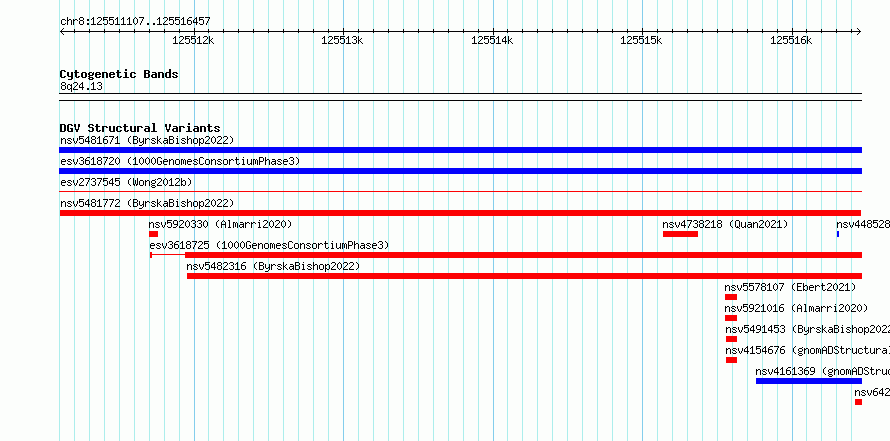The image size is (890, 441).
Task: Select the thin red line under esv2737545
Action: 460,192
